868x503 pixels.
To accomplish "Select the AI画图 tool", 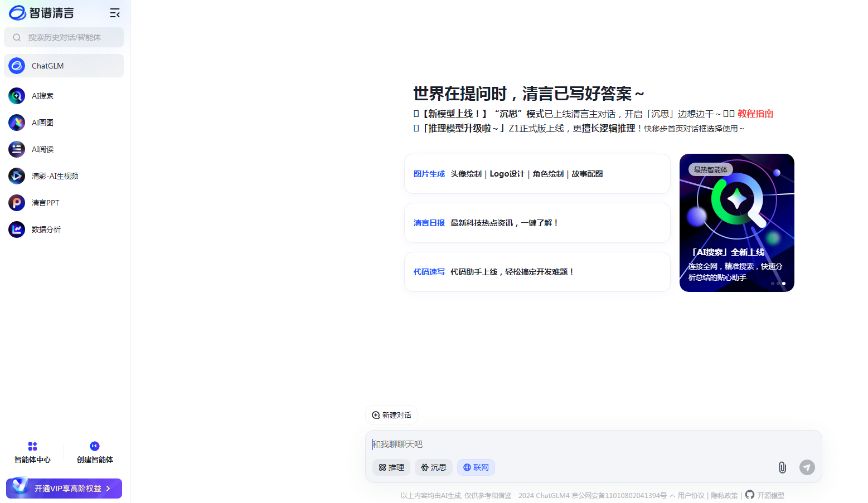I will click(x=41, y=122).
